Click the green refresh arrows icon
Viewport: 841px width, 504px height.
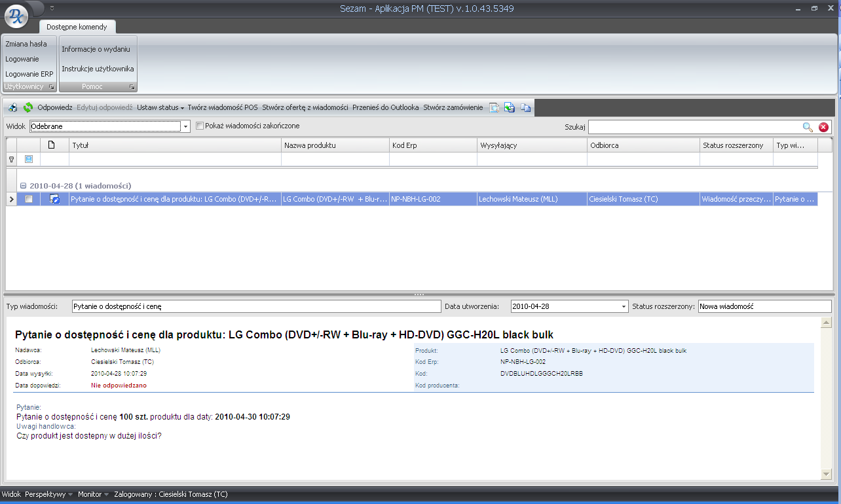(x=28, y=107)
